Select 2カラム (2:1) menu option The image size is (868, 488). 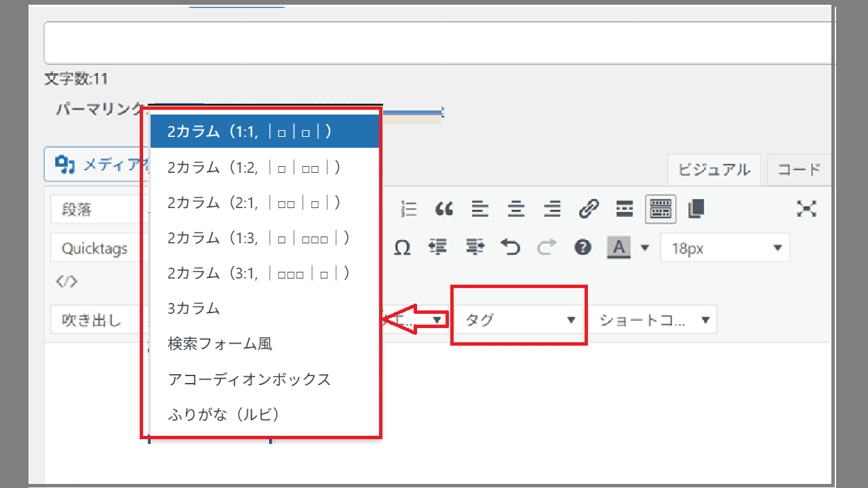[264, 202]
